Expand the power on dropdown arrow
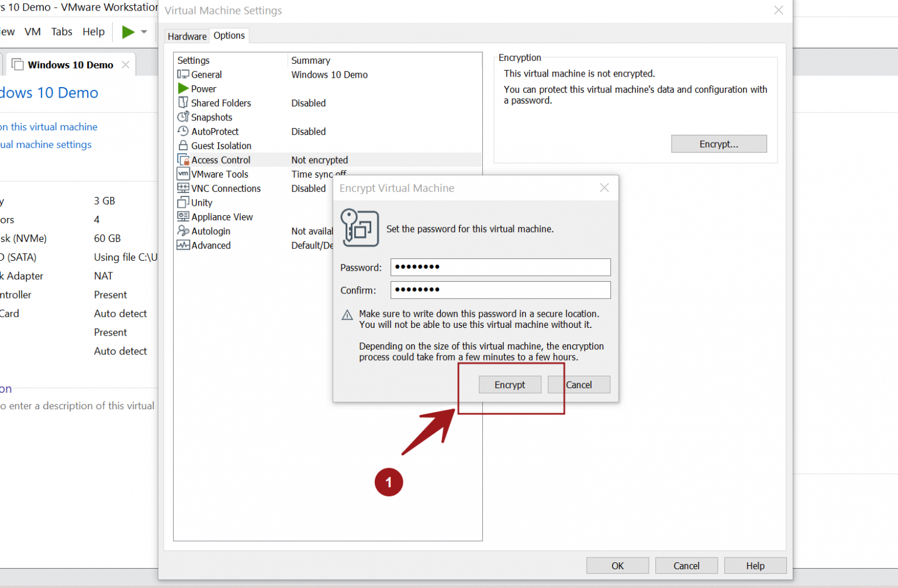898x588 pixels. 144,32
